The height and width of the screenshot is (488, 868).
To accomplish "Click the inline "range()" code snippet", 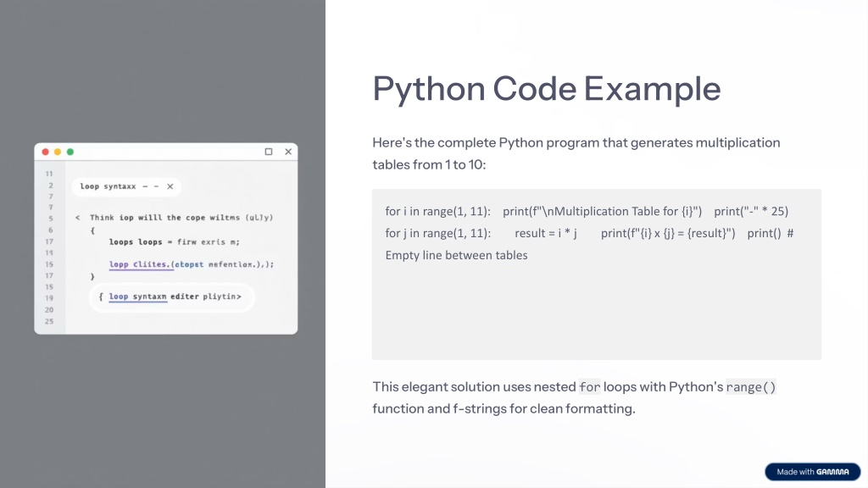I will pos(751,387).
